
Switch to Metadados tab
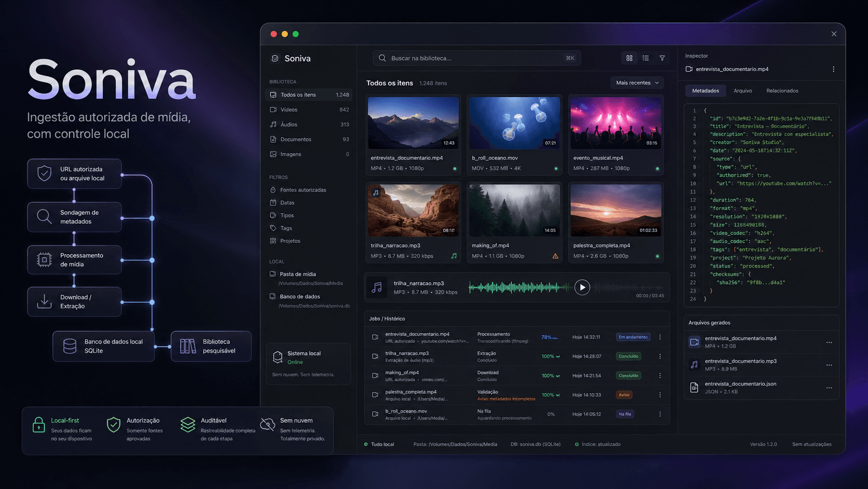point(706,90)
